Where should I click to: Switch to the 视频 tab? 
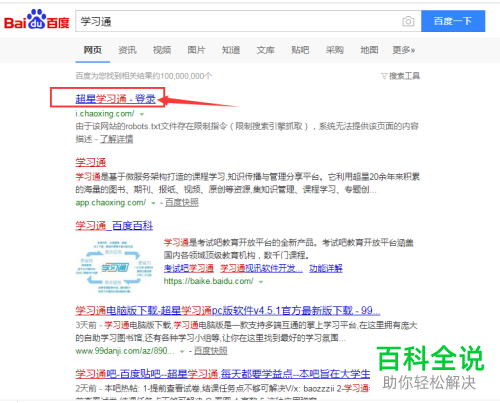tap(162, 50)
